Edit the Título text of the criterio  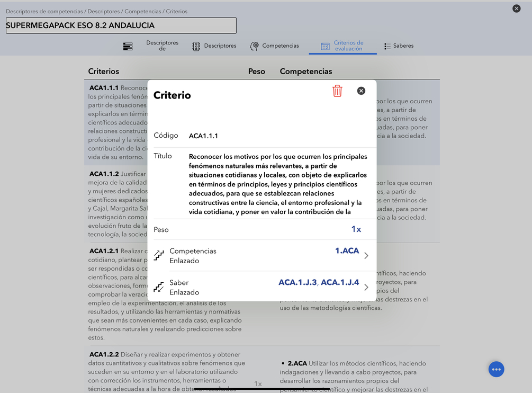coord(278,184)
